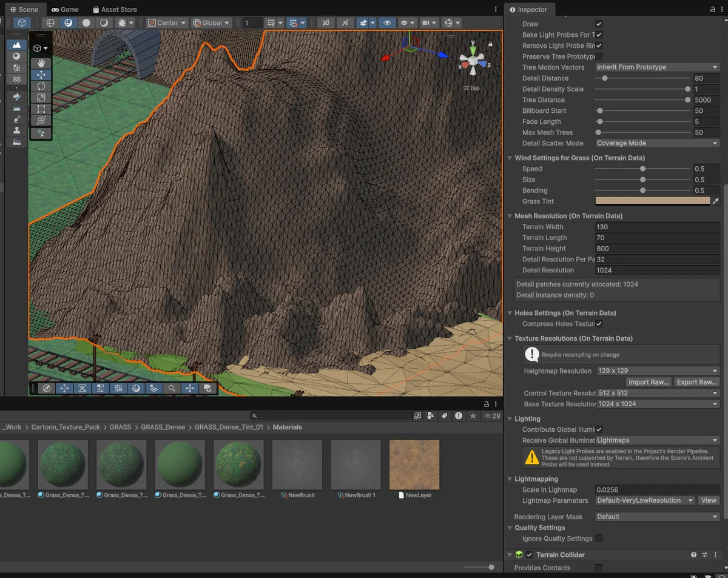Select the Rotate tool
Image resolution: width=728 pixels, height=578 pixels.
coord(41,86)
